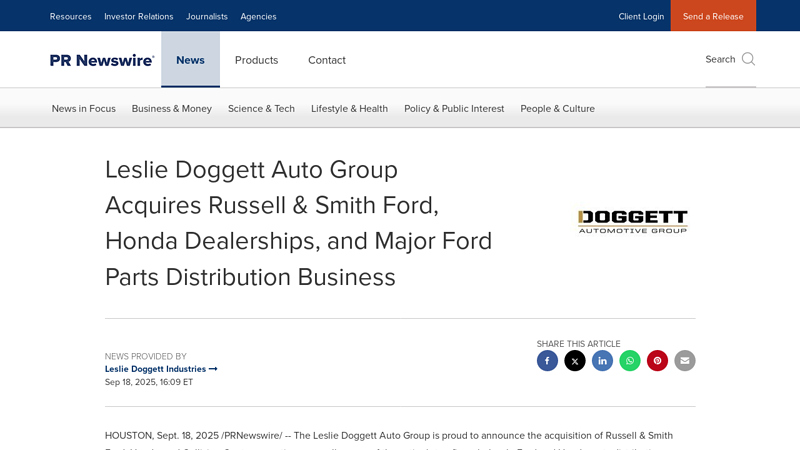Open Client Login
The image size is (800, 450).
point(641,16)
